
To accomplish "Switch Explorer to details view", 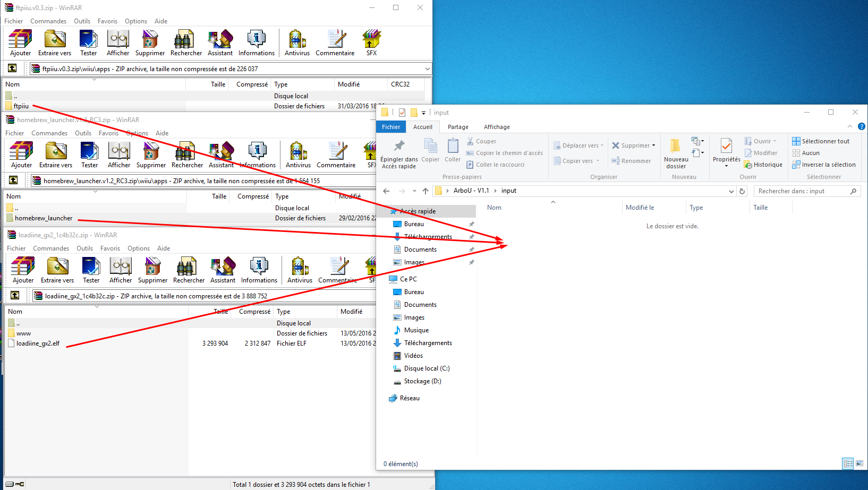I will coord(848,463).
